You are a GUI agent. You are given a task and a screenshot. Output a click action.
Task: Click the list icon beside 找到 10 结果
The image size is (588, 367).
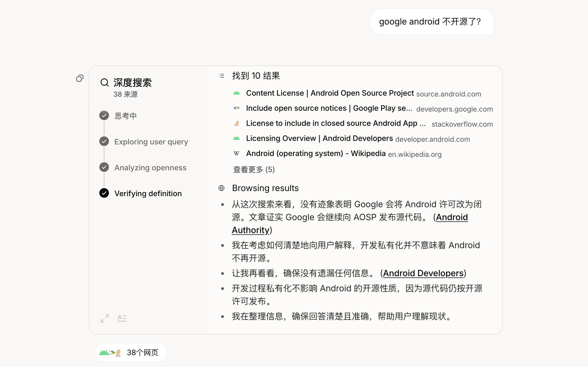coord(221,76)
